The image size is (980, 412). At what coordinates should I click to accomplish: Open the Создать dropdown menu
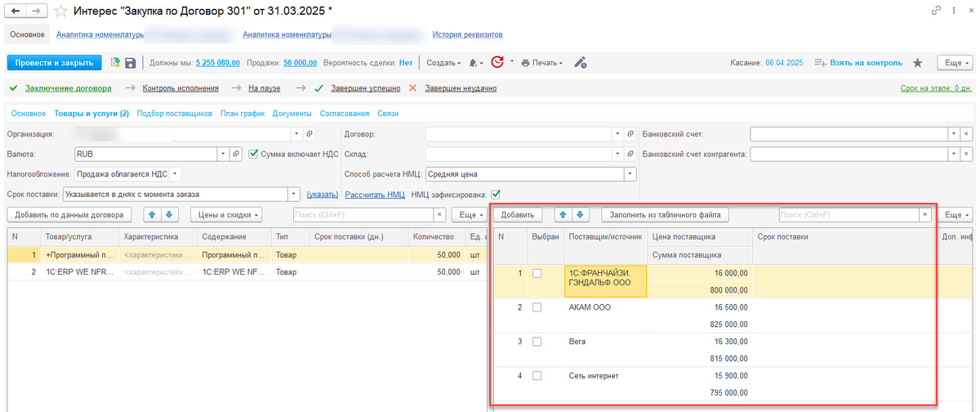[x=445, y=63]
